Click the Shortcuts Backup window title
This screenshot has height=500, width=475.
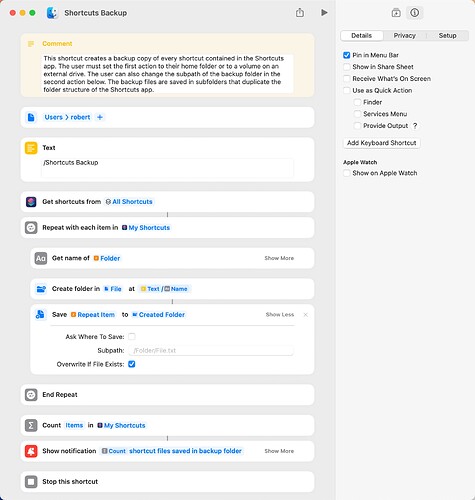96,13
